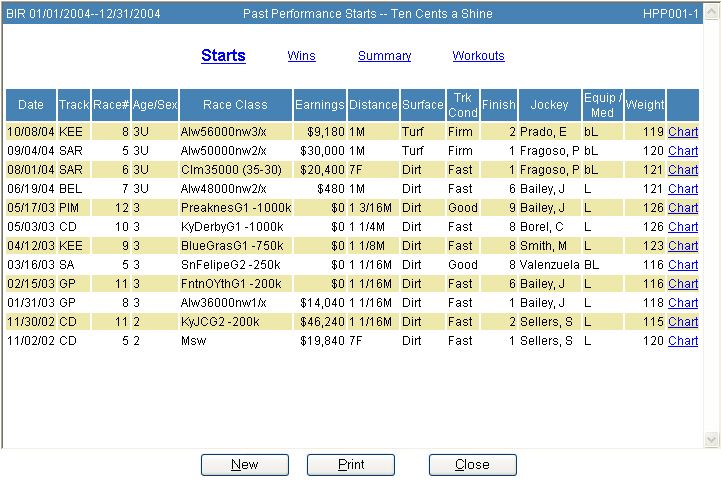Viewport: 721px width, 481px height.
Task: Select the Starts tab
Action: (x=223, y=56)
